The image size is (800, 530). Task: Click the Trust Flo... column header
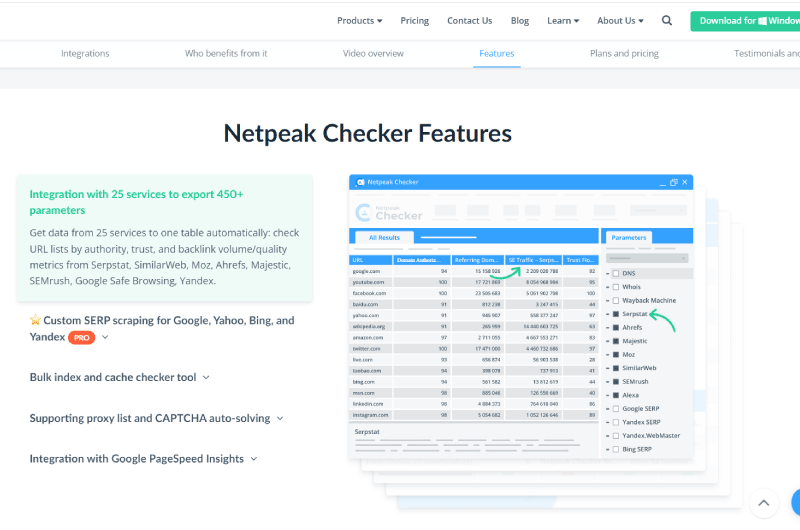pyautogui.click(x=581, y=260)
